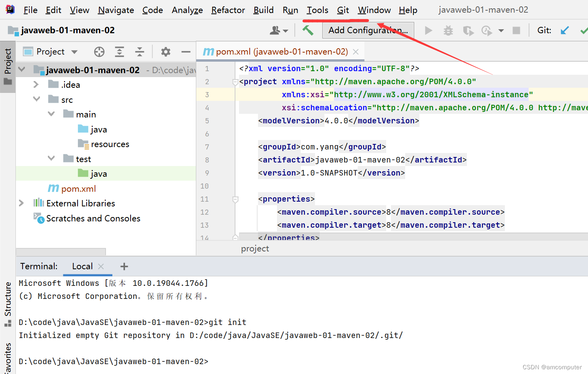This screenshot has height=374, width=588.
Task: Open the Project panel settings gear
Action: (x=166, y=52)
